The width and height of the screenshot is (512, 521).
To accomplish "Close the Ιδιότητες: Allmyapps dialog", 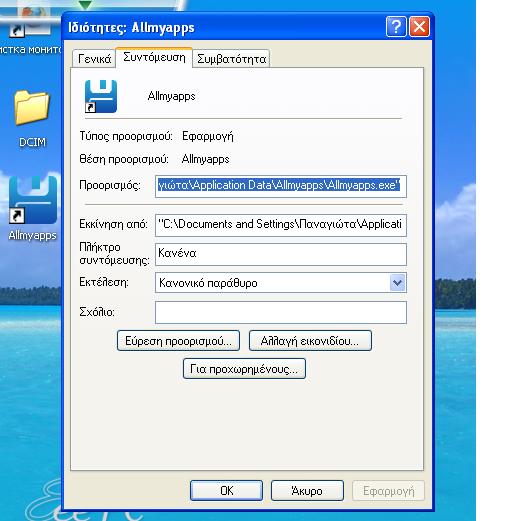I will tap(419, 27).
